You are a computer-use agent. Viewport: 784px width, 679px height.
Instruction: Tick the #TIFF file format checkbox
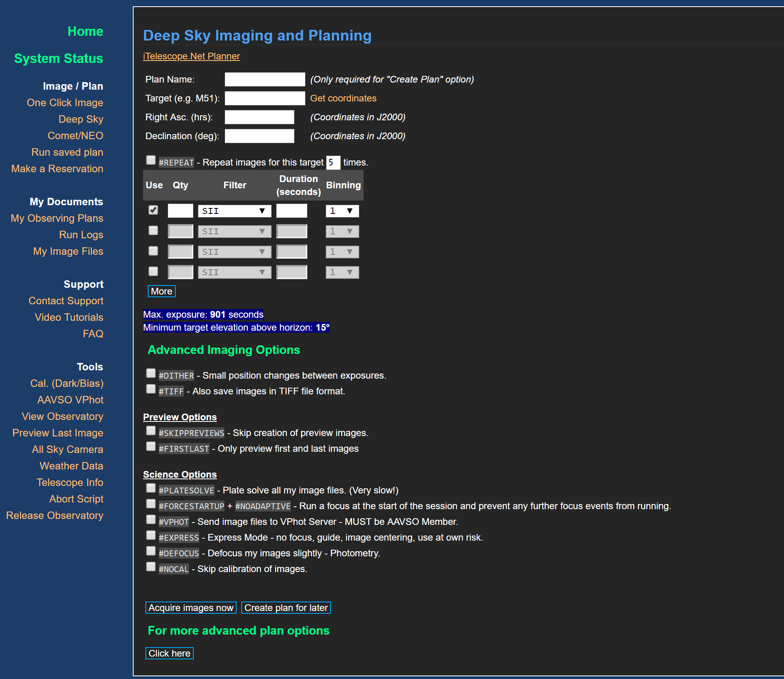coord(151,389)
